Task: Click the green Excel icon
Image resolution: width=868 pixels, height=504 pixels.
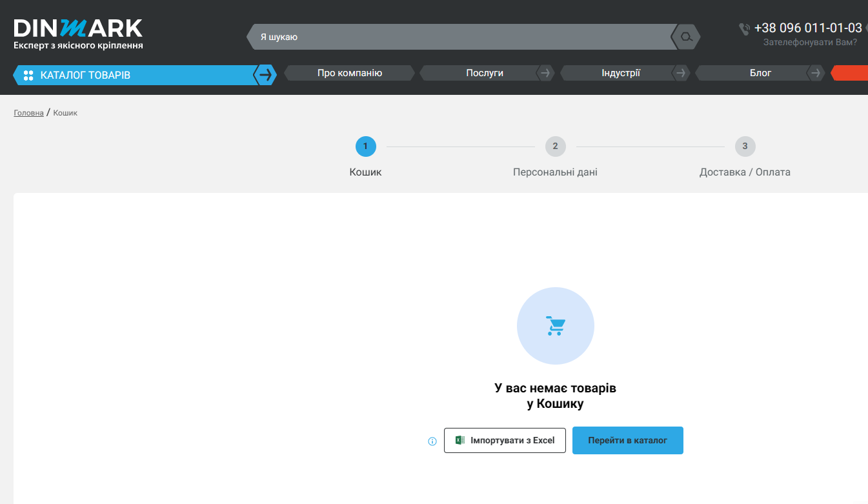Action: pos(460,440)
